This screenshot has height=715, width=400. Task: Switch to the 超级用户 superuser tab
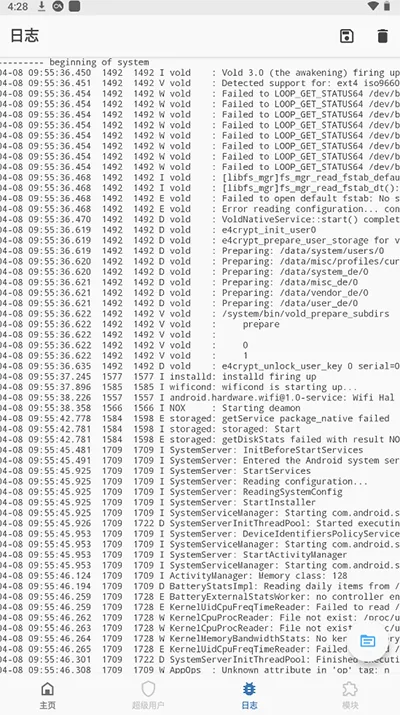148,695
